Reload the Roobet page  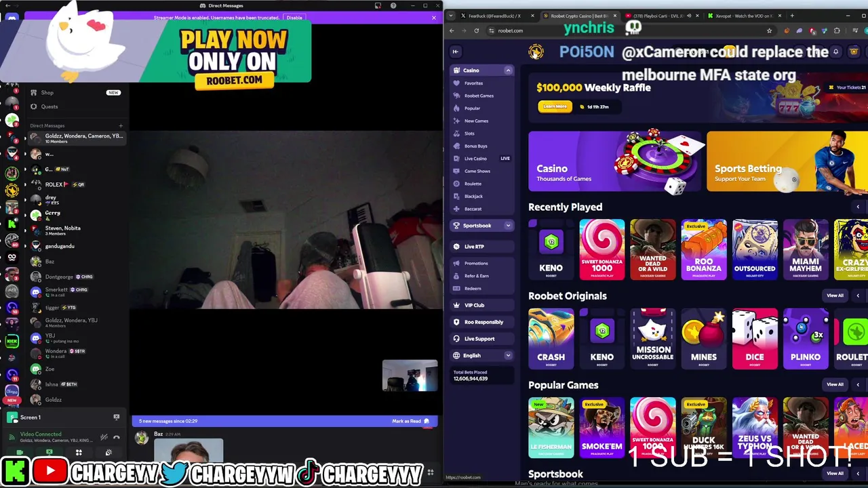pos(476,30)
